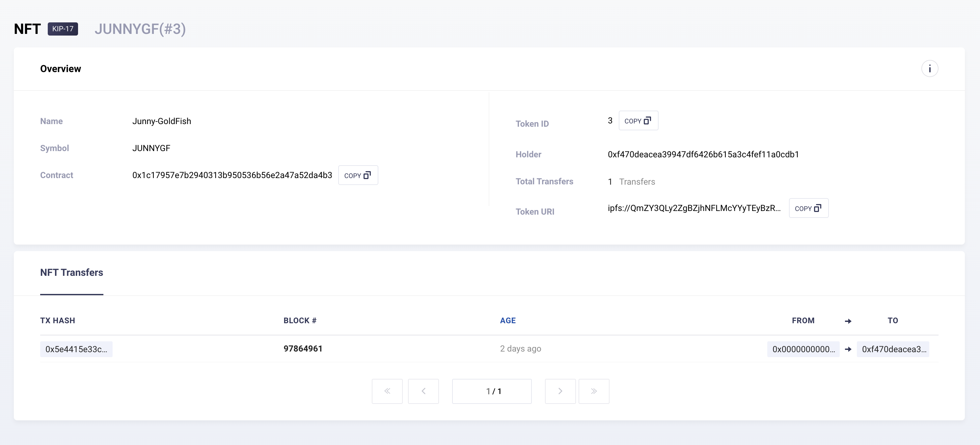
Task: Toggle the AGE column header
Action: click(507, 321)
